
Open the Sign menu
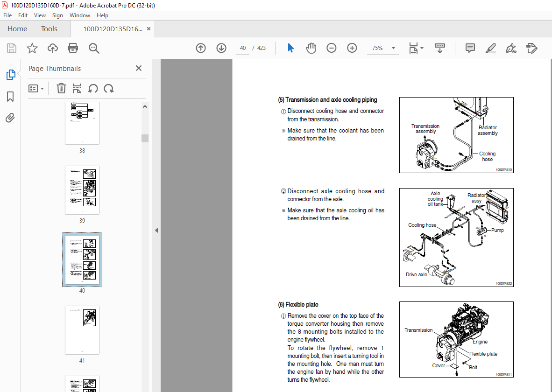click(57, 15)
